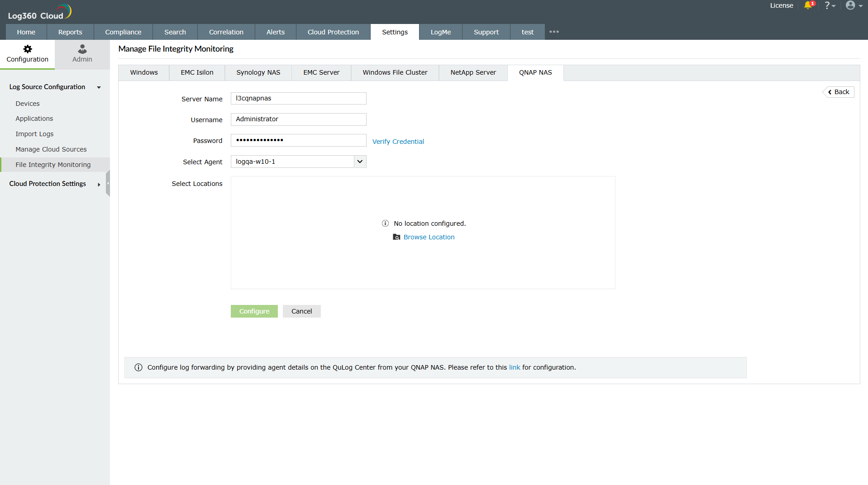Expand the Cloud Protection Settings section

pyautogui.click(x=99, y=185)
